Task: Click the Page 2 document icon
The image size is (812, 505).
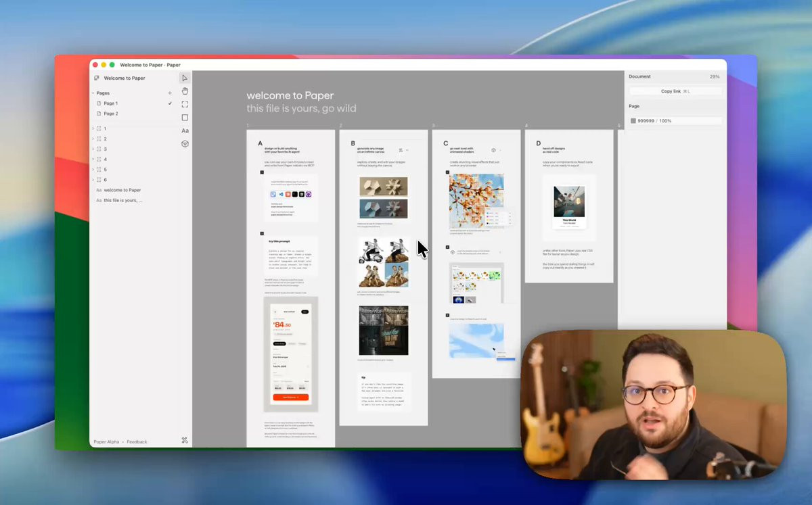Action: (x=99, y=114)
